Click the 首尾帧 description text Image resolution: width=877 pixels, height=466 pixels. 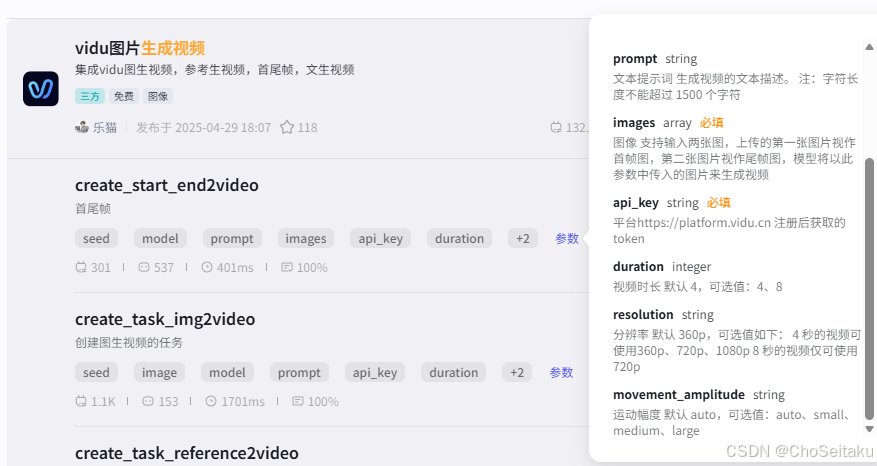(93, 209)
